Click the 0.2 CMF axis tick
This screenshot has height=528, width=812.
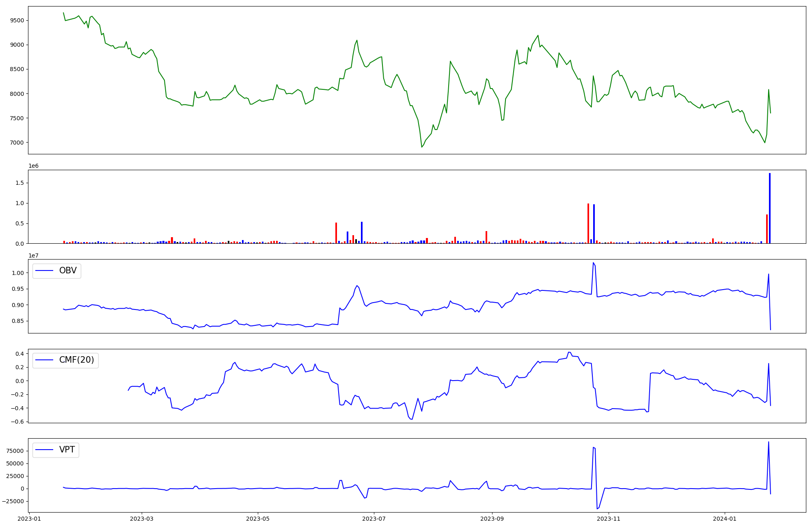(19, 367)
